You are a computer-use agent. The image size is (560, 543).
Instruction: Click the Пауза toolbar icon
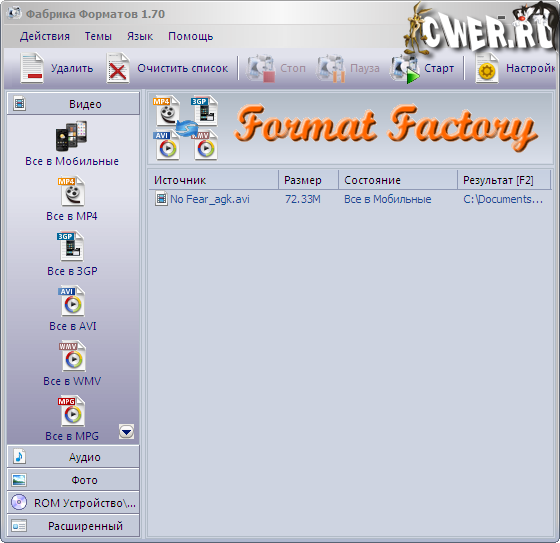click(x=331, y=68)
